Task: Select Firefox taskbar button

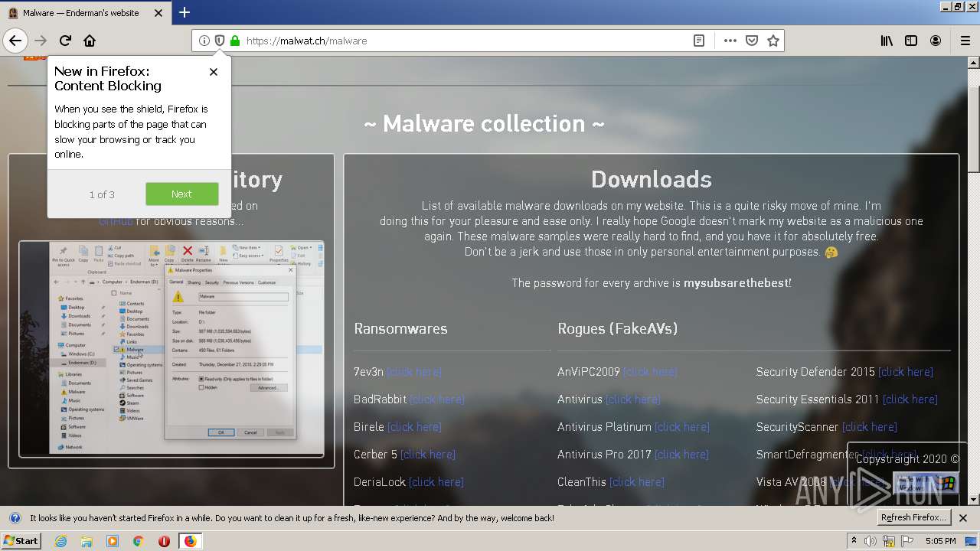Action: pos(190,541)
